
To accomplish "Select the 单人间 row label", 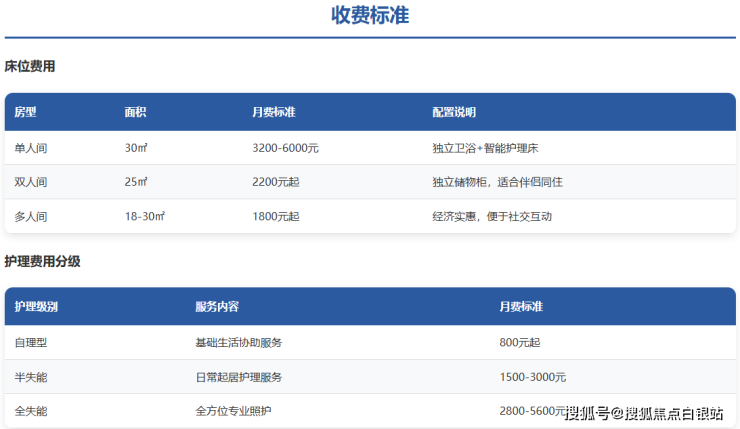I will tap(31, 148).
